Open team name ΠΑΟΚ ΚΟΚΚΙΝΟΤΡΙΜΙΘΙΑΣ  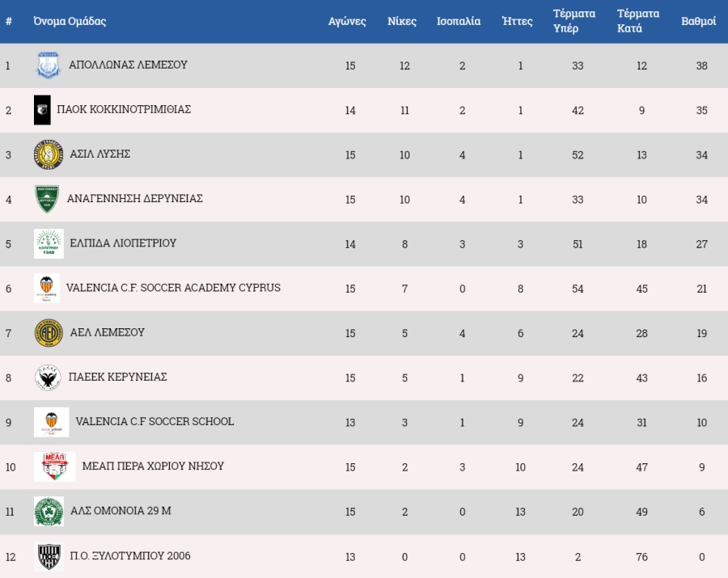124,109
